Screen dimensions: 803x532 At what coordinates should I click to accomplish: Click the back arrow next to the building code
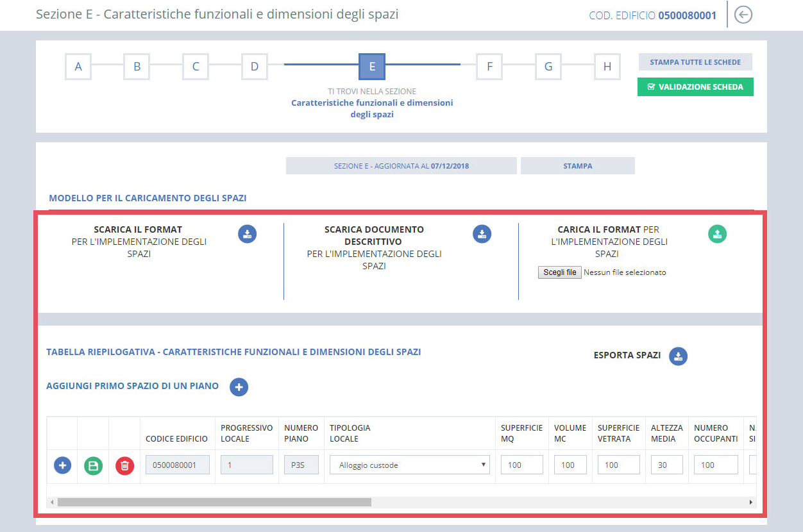[743, 14]
